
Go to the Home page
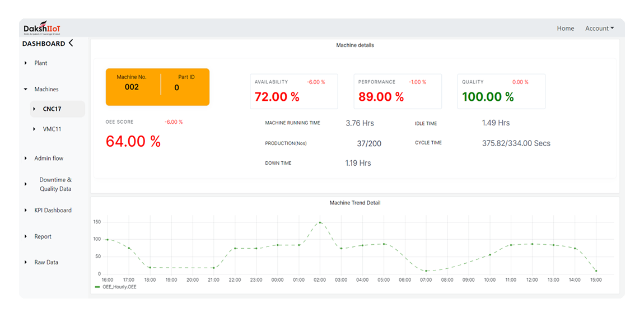[565, 29]
